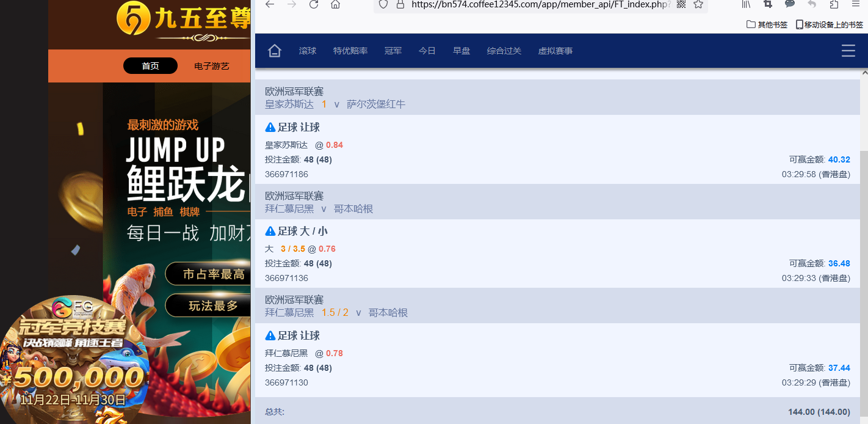This screenshot has width=868, height=424.
Task: Click 首页 in the left casino window
Action: 150,66
